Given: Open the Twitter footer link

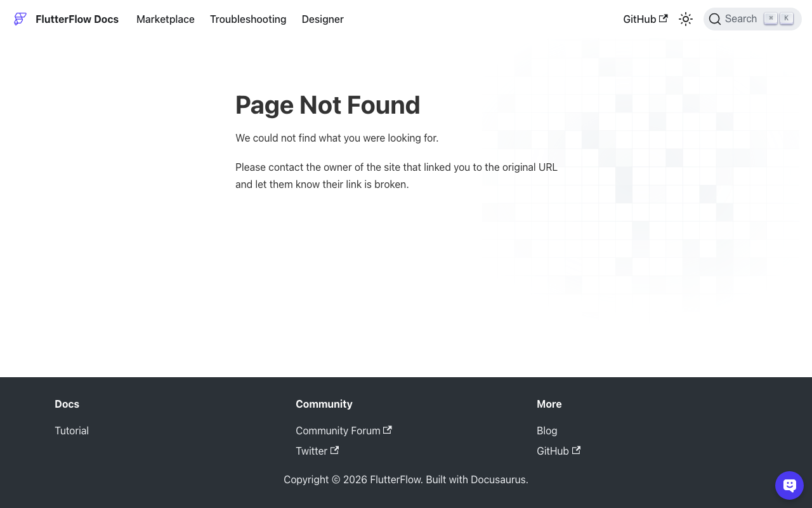Looking at the screenshot, I should tap(317, 451).
